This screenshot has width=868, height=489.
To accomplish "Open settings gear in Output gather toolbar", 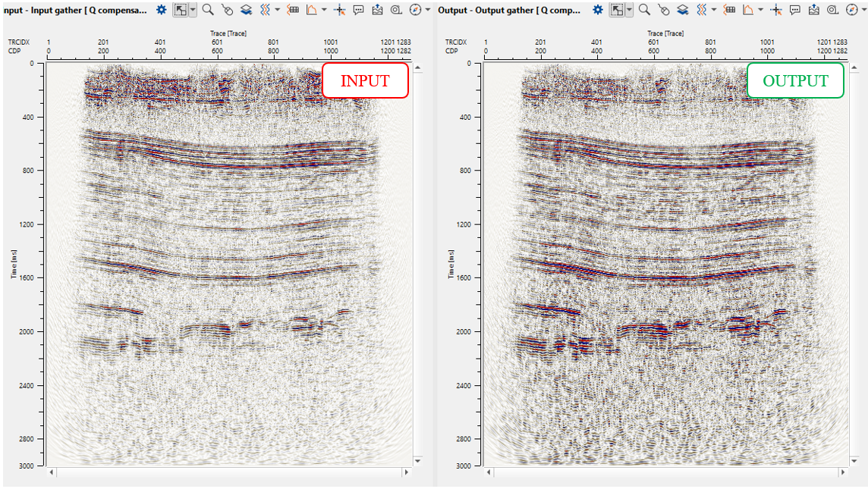I will click(x=598, y=10).
